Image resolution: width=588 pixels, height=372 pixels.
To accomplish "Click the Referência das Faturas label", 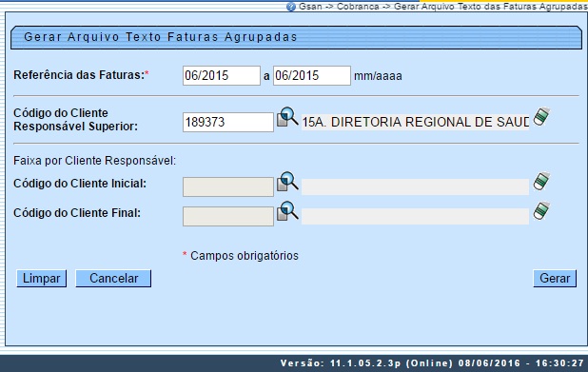I will point(81,74).
